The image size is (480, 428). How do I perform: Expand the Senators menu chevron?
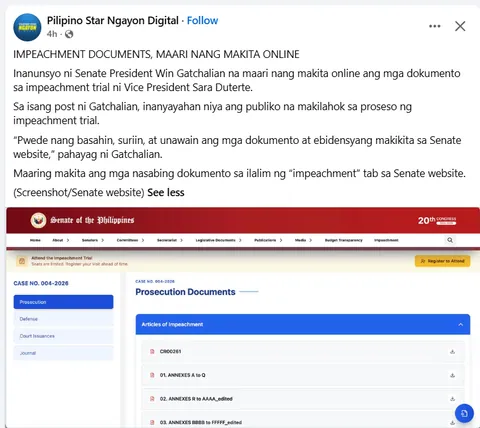click(103, 240)
